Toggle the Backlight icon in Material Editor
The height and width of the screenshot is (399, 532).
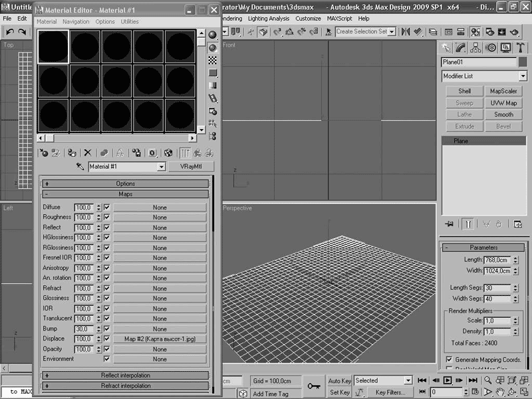[x=213, y=47]
